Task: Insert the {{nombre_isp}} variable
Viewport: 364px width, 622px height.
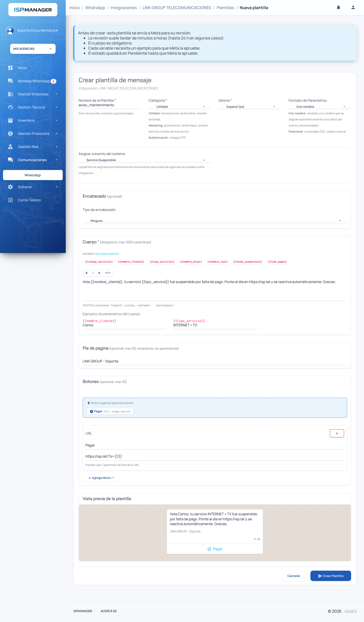Action: pos(218,262)
